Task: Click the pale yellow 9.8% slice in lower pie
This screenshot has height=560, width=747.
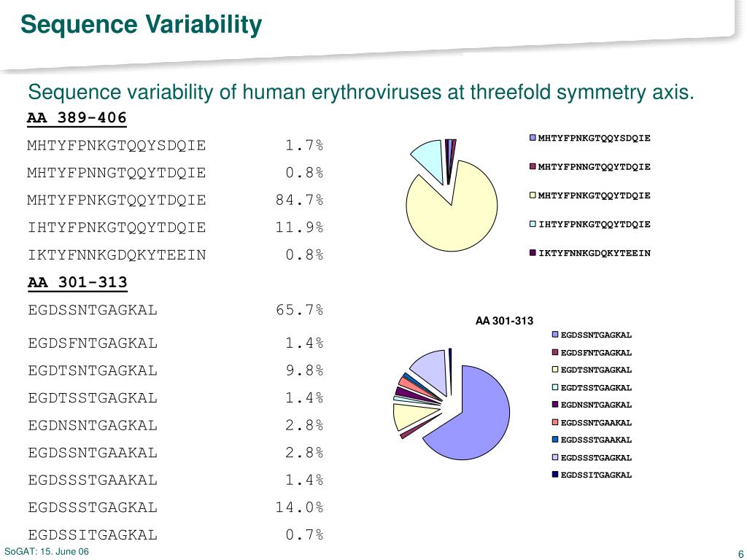Action: pos(409,416)
